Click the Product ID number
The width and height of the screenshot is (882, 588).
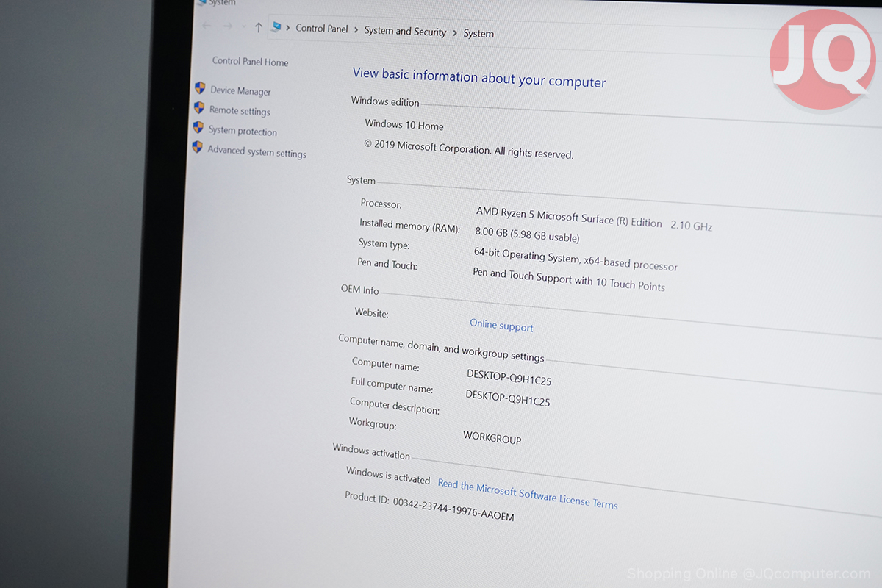[x=453, y=511]
